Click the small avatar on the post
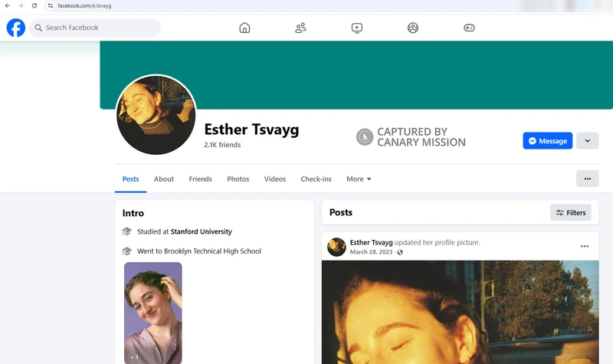Viewport: 613px width, 364px height. tap(336, 247)
